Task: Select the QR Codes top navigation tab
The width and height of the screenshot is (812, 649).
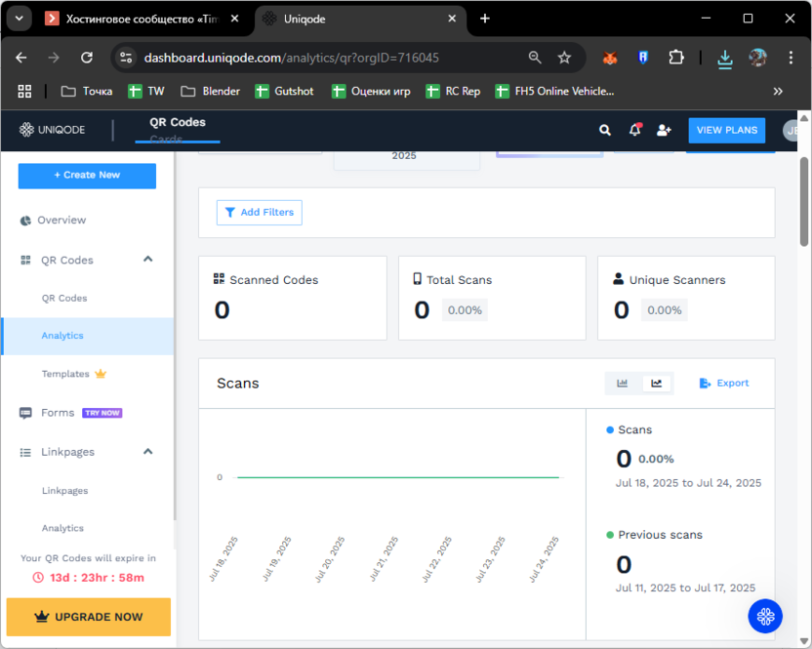Action: pyautogui.click(x=178, y=123)
